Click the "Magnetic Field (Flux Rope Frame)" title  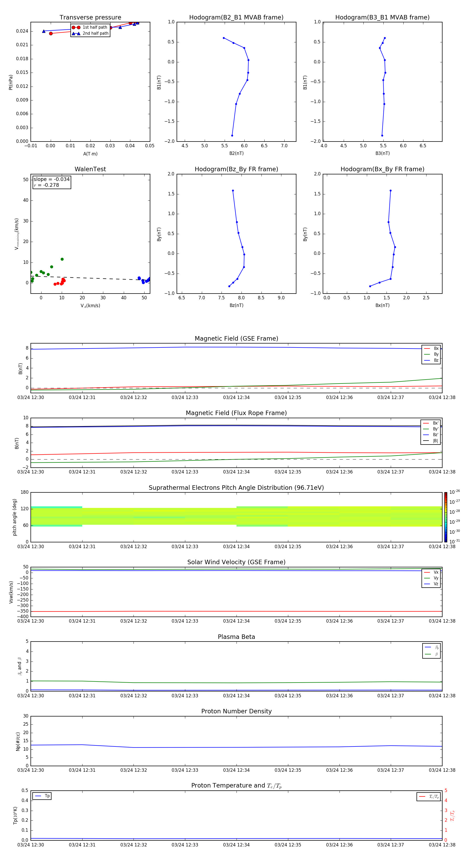point(236,413)
